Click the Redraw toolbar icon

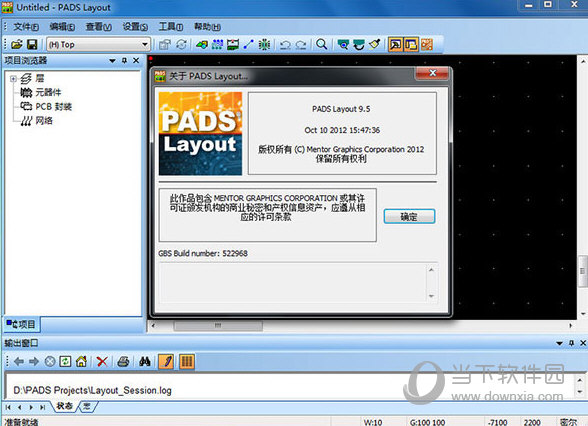pos(358,45)
